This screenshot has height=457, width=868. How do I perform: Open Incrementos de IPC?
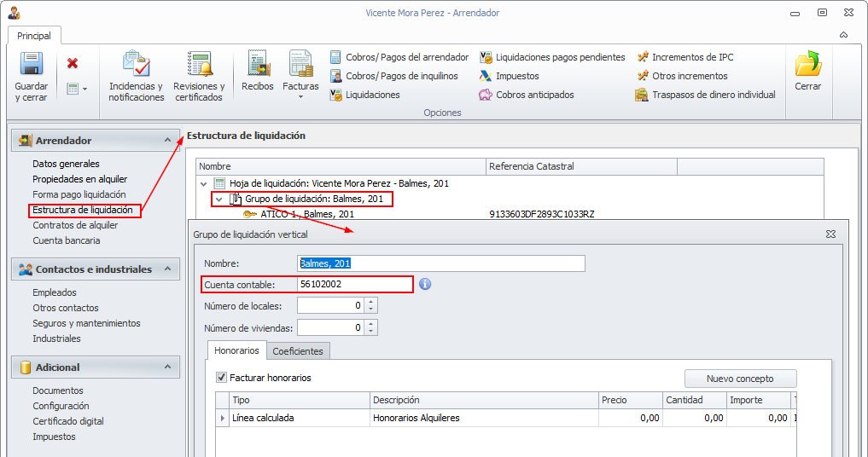pyautogui.click(x=685, y=57)
